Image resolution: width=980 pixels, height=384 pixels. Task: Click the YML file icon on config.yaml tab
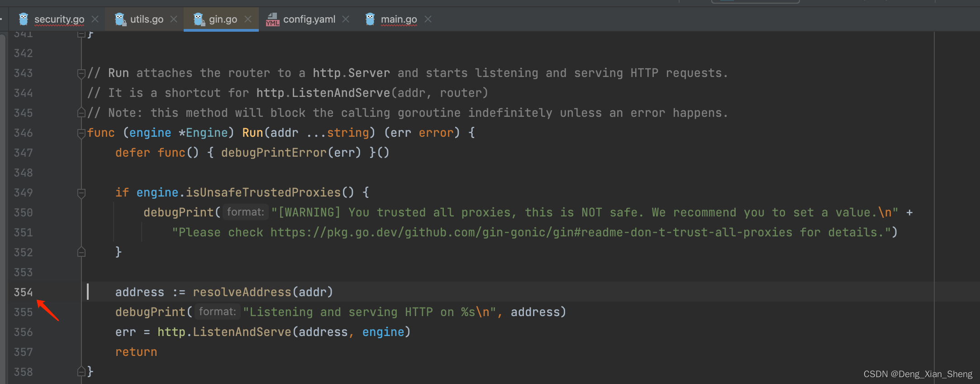(x=272, y=19)
